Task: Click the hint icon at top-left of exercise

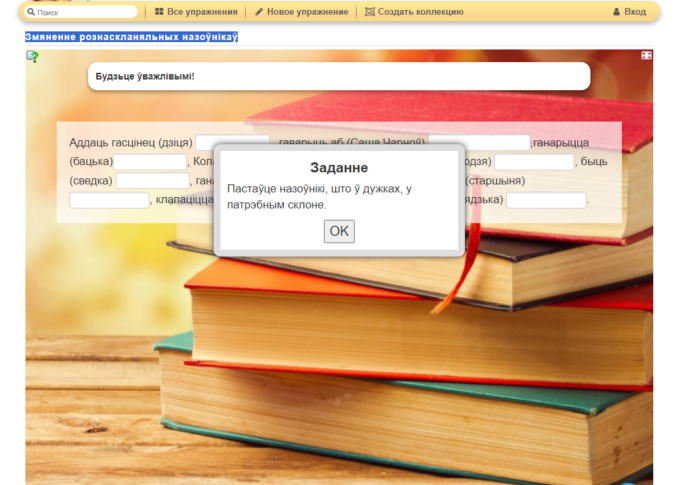Action: [x=32, y=57]
